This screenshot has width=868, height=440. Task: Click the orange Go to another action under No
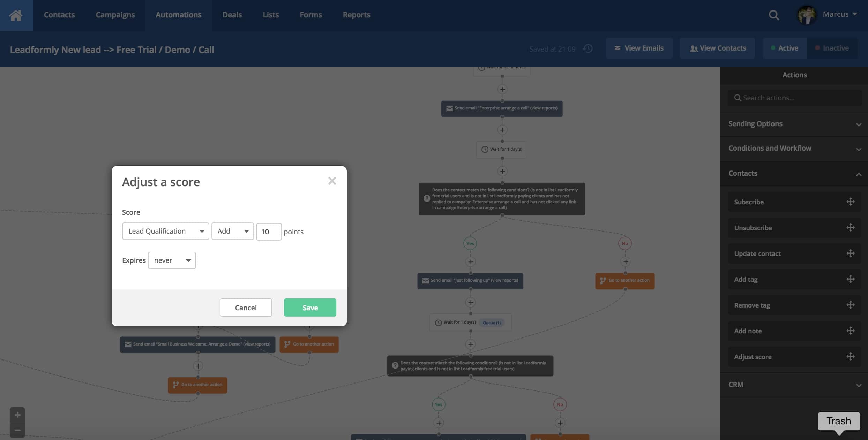625,281
